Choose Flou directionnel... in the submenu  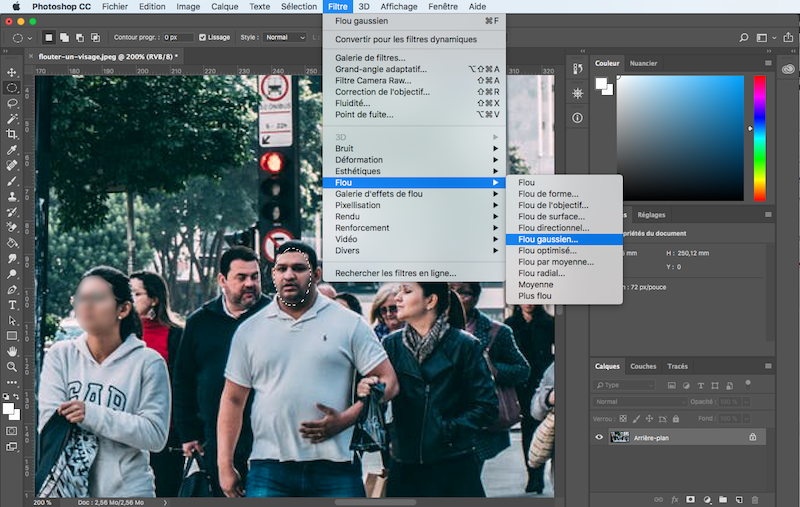coord(564,228)
